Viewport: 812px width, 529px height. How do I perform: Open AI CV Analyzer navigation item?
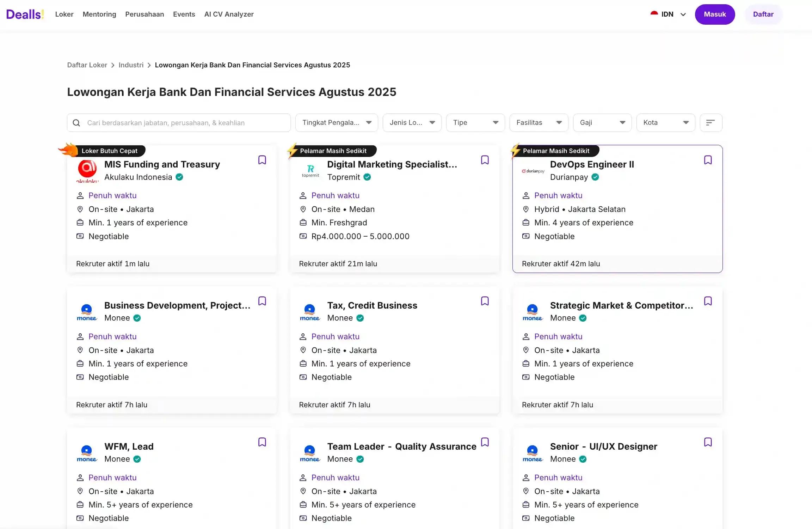[x=229, y=14]
